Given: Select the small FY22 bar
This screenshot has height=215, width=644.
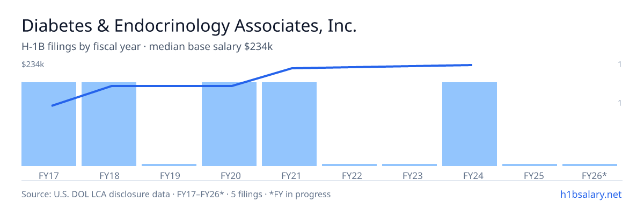Looking at the screenshot, I should (349, 165).
